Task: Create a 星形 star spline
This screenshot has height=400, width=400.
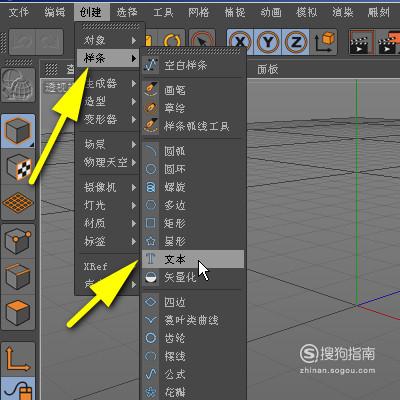Action: 193,241
